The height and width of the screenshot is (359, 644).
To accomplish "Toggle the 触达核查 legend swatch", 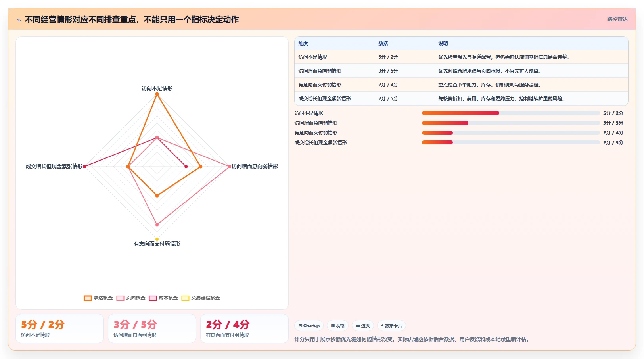I will 88,298.
